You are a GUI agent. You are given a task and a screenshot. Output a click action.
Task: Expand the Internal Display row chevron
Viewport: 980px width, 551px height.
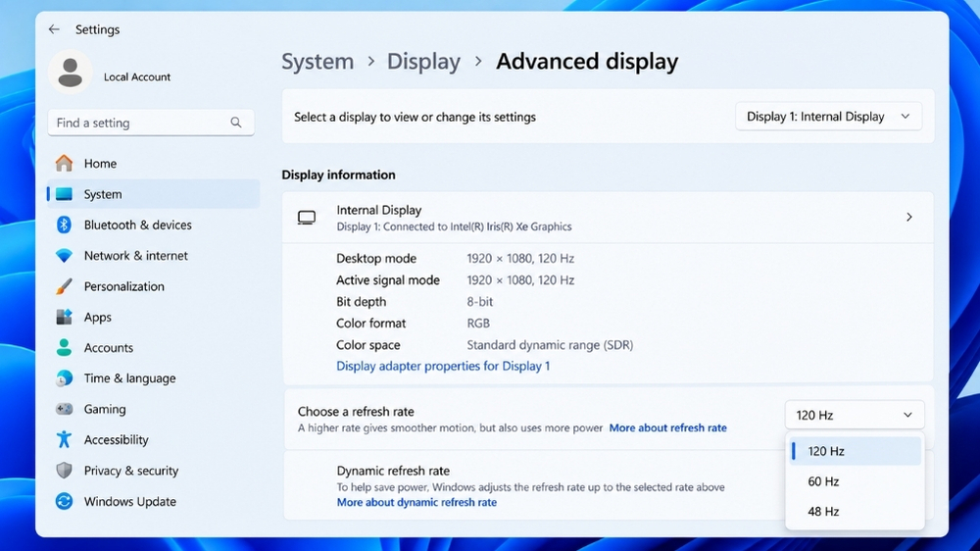pos(909,217)
